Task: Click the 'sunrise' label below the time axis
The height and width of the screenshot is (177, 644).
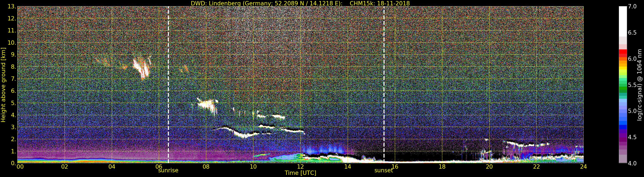Action: (x=168, y=171)
